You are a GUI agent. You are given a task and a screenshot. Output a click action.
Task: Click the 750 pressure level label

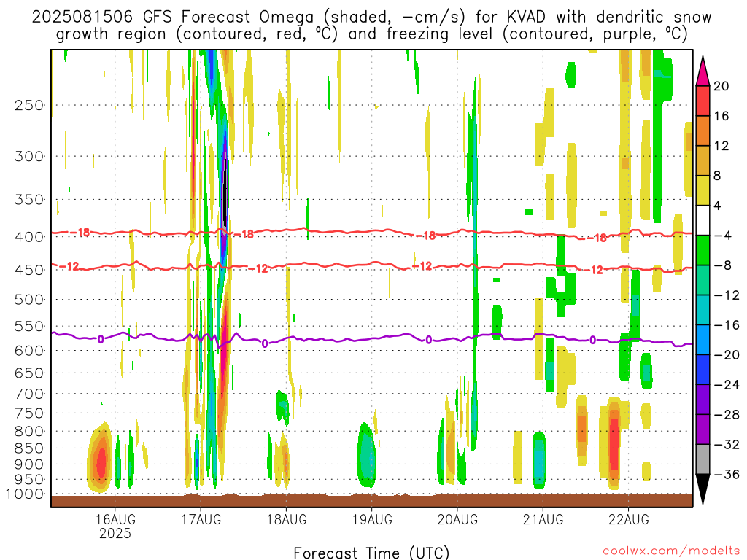[29, 413]
